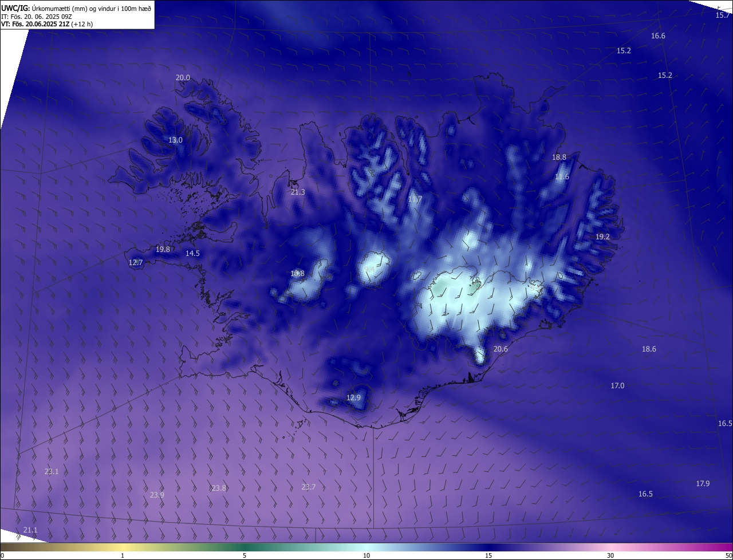Click the color scale tick labeled 50
Image resolution: width=733 pixels, height=560 pixels.
pos(728,556)
